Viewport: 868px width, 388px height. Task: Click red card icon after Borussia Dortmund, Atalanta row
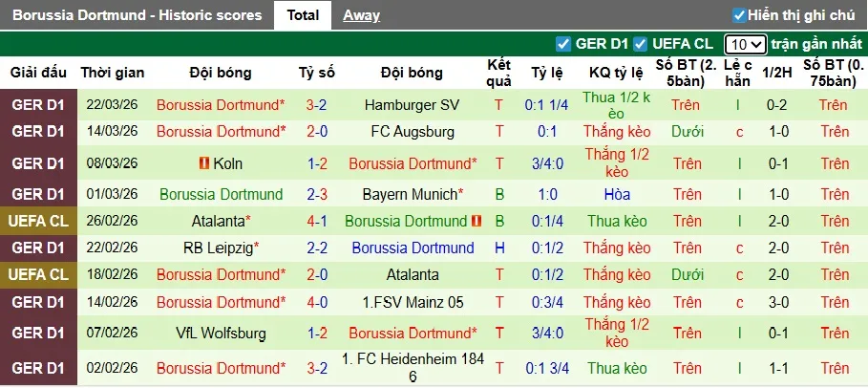(476, 221)
